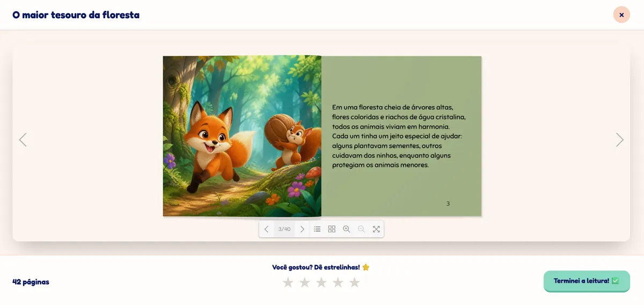
Task: Show page thumbnails grid view
Action: pyautogui.click(x=332, y=229)
